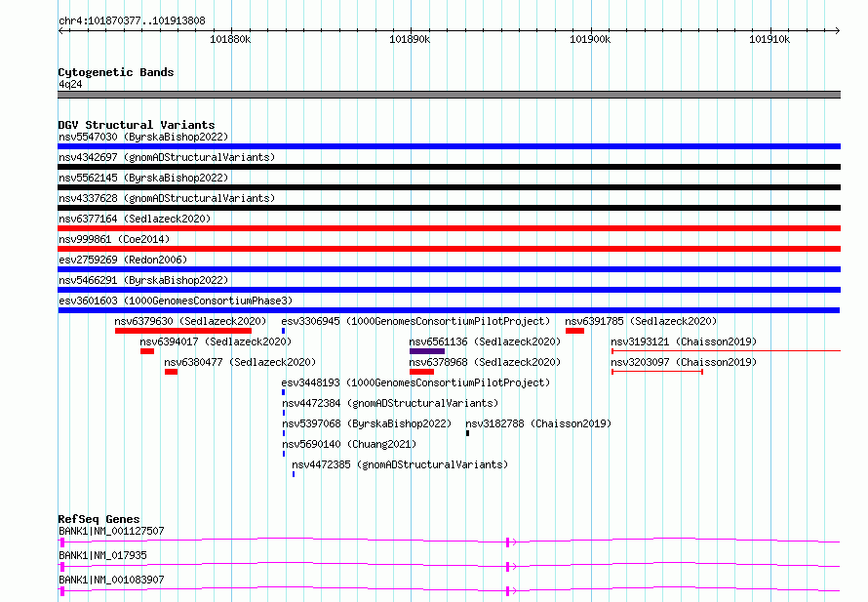Click the 4q24 band label

click(x=70, y=84)
